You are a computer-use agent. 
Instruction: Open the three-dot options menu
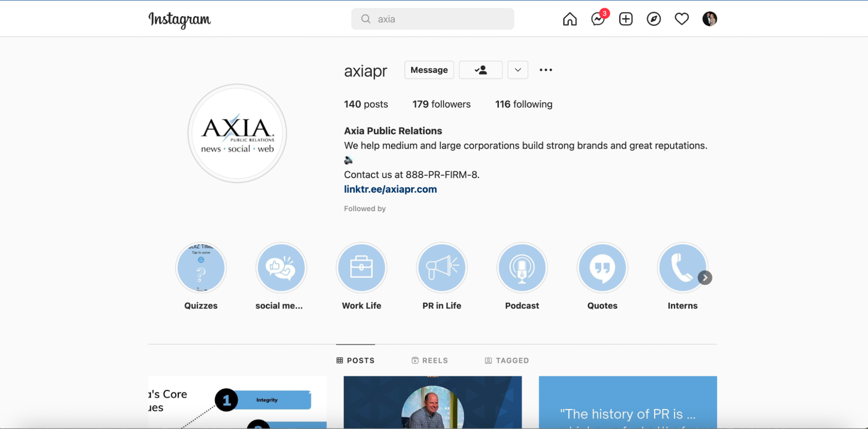546,70
